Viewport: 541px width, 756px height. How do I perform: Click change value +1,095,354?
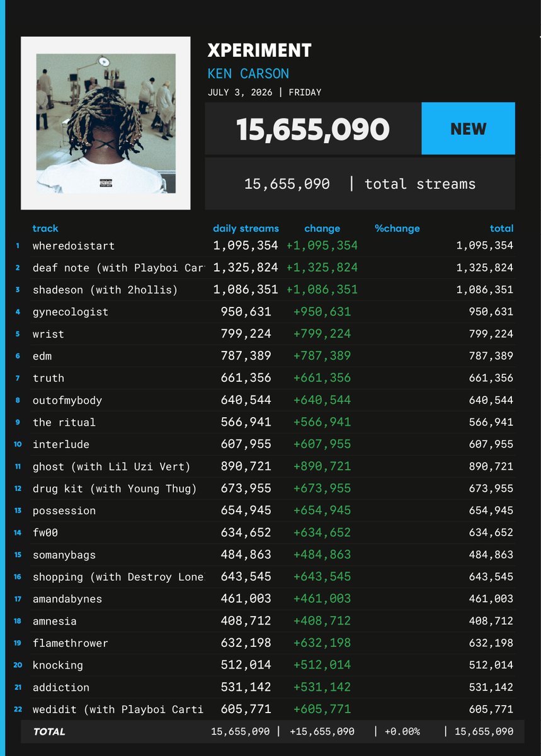[x=322, y=246]
